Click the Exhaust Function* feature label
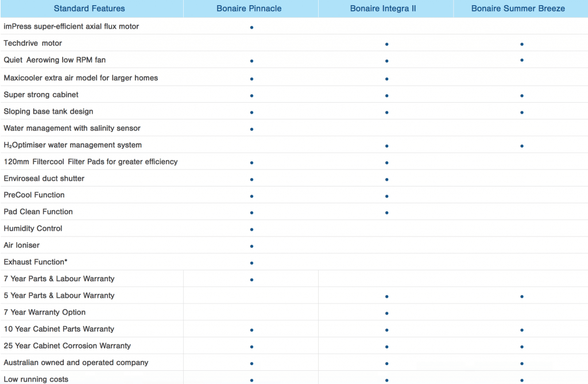The height and width of the screenshot is (384, 588). tap(36, 262)
